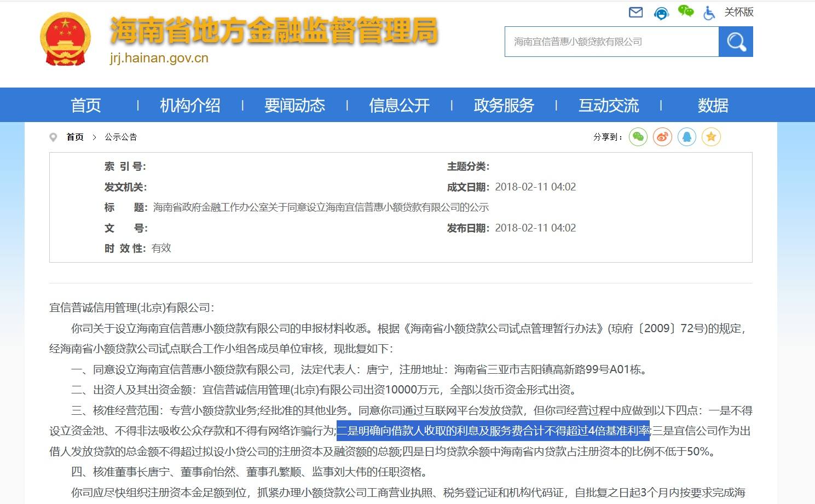
Task: Click the wheelchair accessibility icon
Action: pos(709,13)
